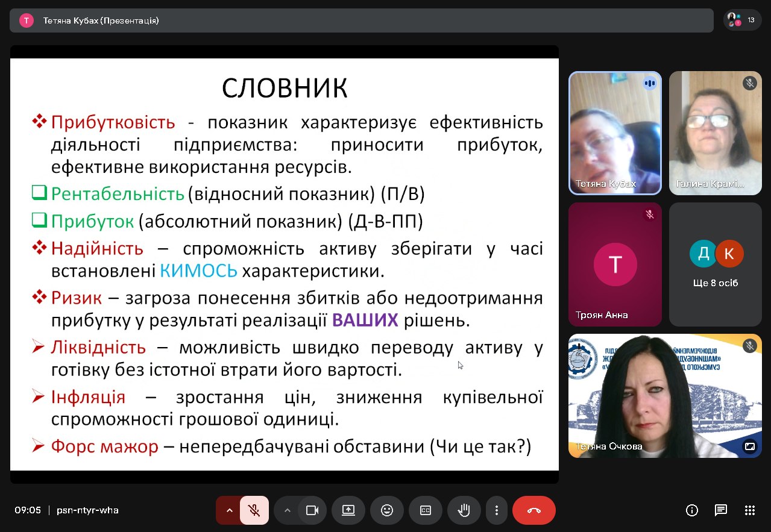771x532 pixels.
Task: Select Галина Крамі video tile
Action: (x=715, y=133)
